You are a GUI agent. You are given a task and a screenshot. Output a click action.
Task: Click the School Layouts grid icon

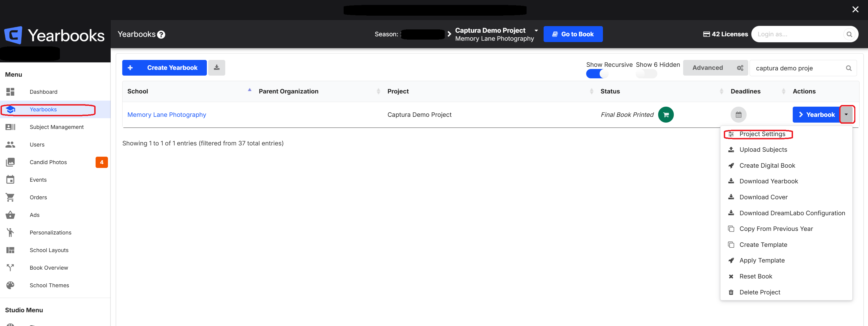click(10, 250)
